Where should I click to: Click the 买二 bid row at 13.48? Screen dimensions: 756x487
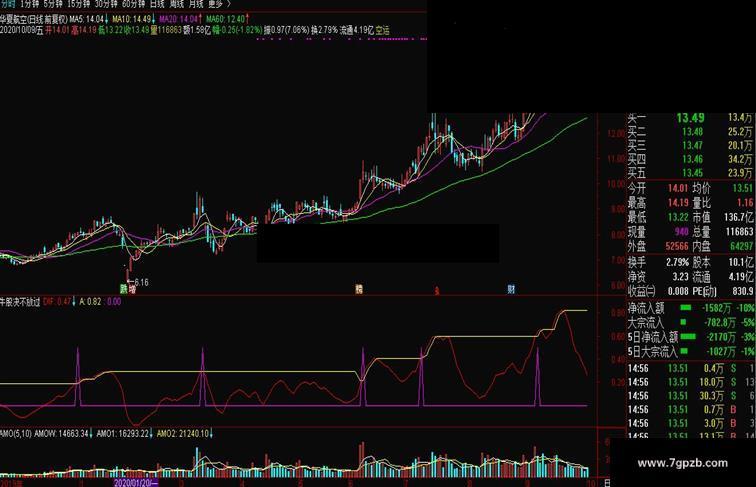(690, 132)
